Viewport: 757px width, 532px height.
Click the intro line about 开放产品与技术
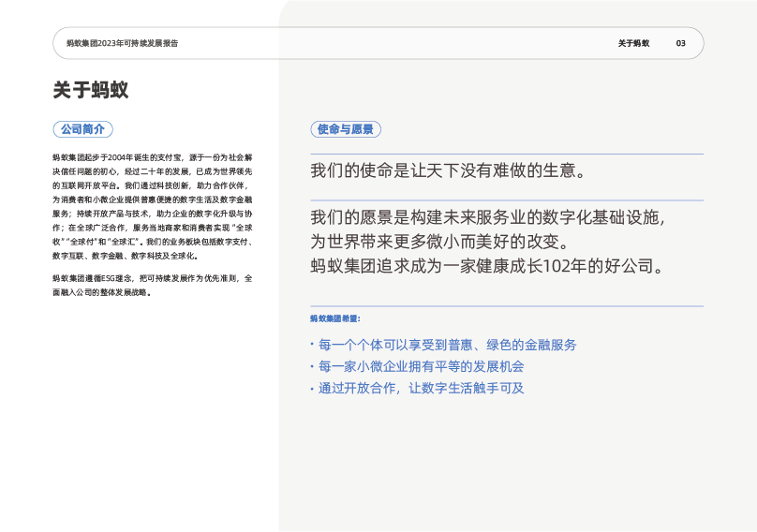[x=152, y=214]
